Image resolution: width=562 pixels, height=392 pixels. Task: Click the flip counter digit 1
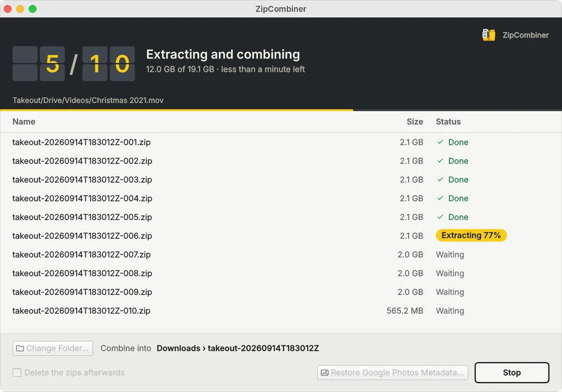95,64
